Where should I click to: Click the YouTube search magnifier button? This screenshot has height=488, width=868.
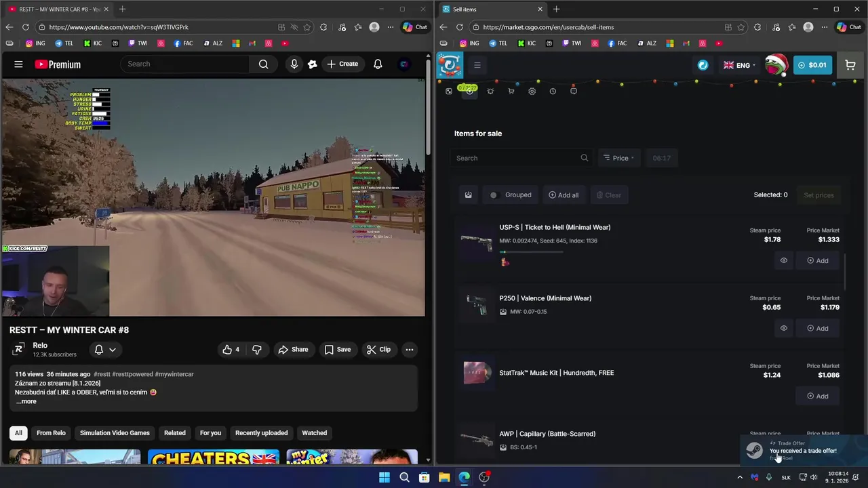(263, 64)
